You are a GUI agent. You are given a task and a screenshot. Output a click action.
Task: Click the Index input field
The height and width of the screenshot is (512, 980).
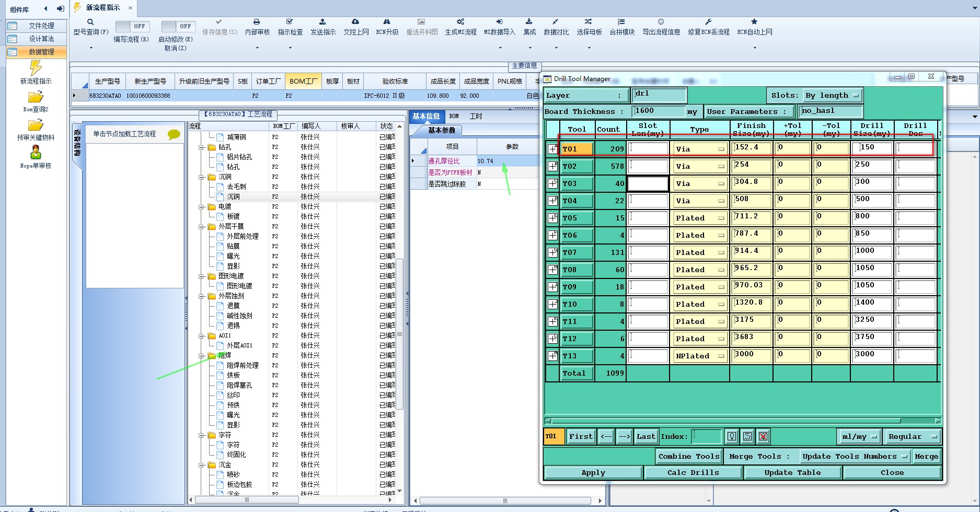coord(707,436)
